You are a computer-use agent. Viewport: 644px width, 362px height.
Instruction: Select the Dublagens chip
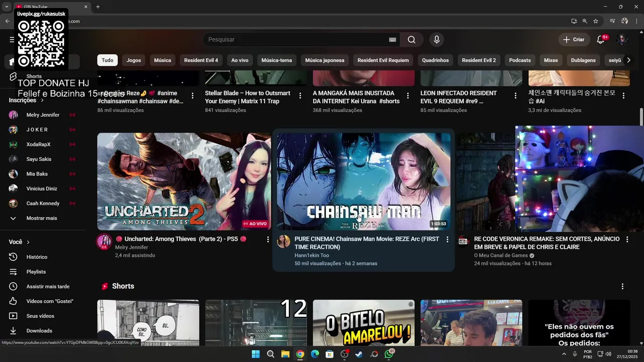click(583, 60)
